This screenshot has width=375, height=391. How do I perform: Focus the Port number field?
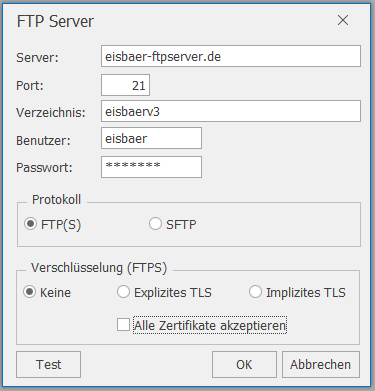pos(125,85)
